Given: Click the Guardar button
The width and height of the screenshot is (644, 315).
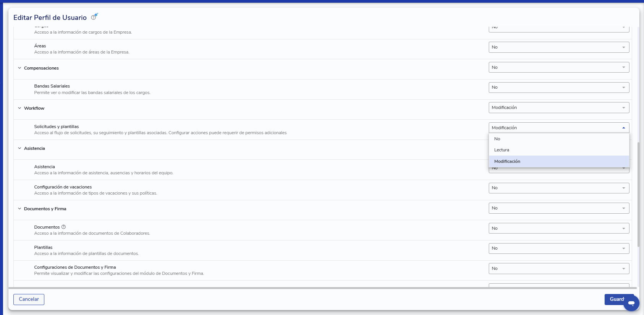Looking at the screenshot, I should coord(616,299).
